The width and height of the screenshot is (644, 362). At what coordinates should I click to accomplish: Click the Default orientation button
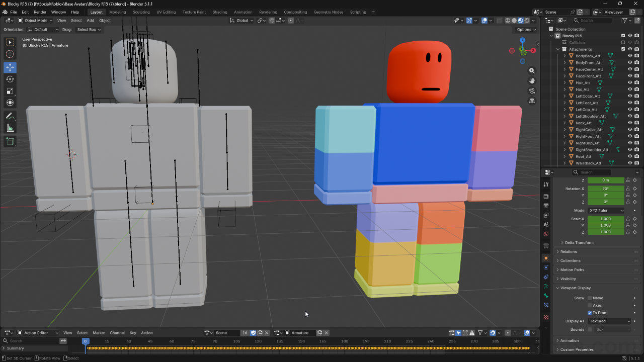43,30
